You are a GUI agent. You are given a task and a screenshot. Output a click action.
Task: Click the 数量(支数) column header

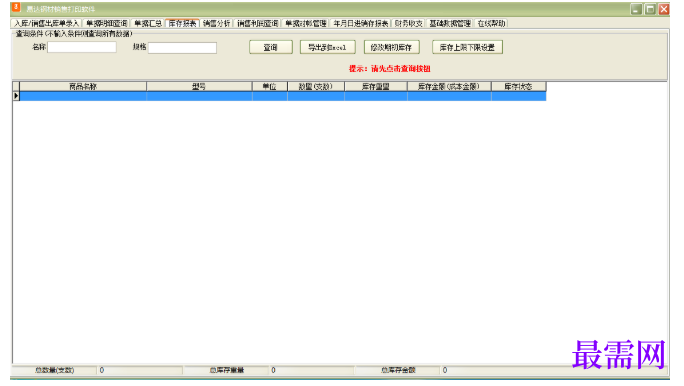[x=316, y=86]
